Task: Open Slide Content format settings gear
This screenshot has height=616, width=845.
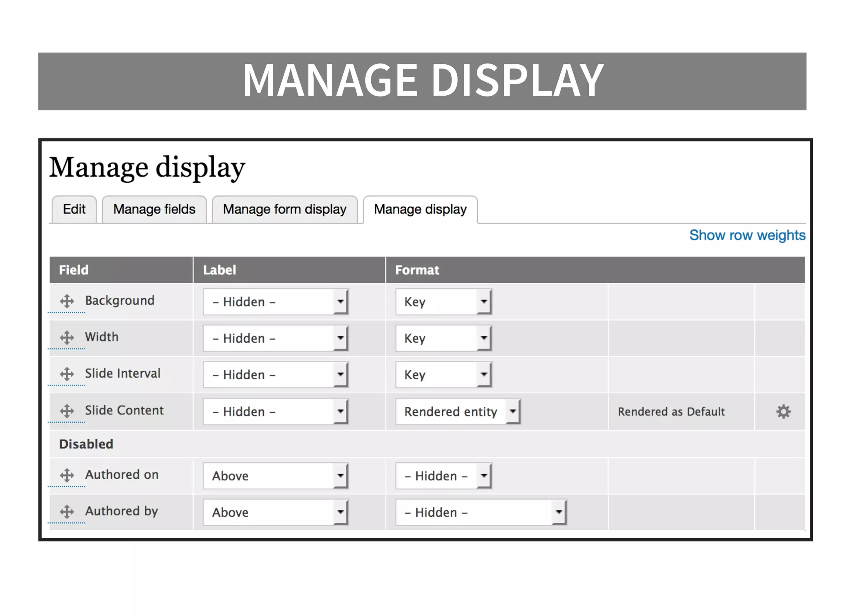Action: 783,411
